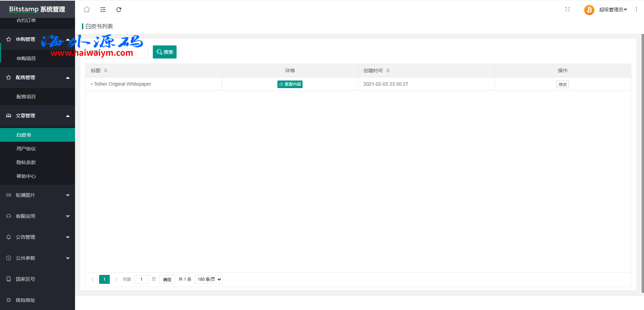Click the home icon in top bar
The height and width of the screenshot is (310, 644).
pos(87,9)
